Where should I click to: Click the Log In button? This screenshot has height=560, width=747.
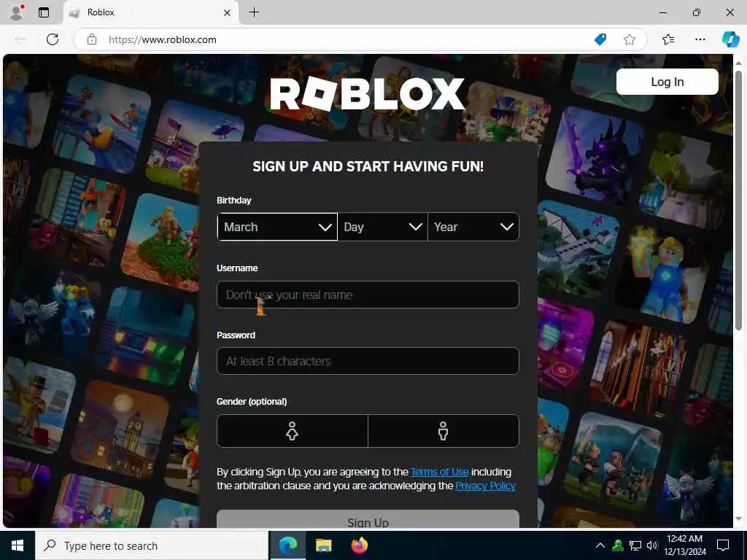click(667, 82)
